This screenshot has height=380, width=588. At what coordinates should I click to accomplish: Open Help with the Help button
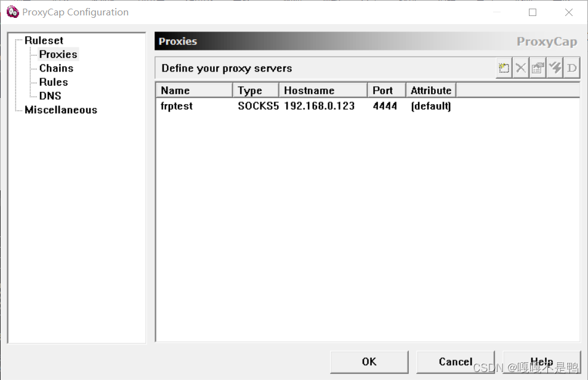point(542,362)
